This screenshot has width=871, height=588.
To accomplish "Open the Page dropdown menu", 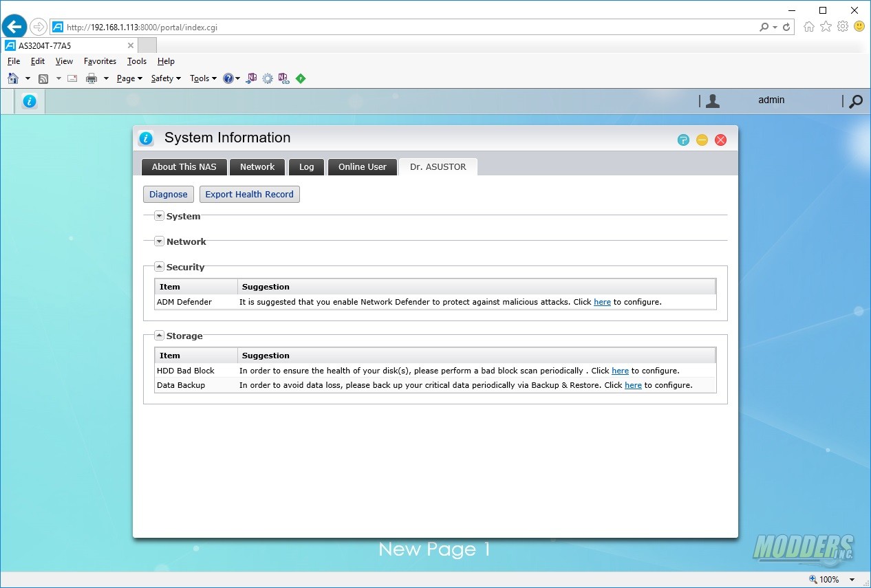I will point(129,78).
